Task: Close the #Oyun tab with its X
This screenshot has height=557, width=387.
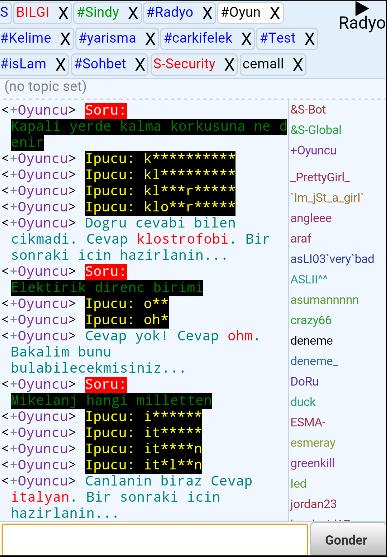Action: (274, 13)
